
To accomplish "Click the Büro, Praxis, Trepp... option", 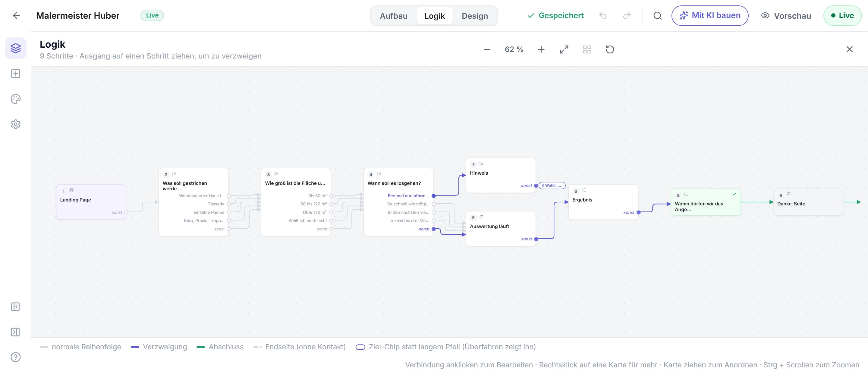I will click(204, 220).
